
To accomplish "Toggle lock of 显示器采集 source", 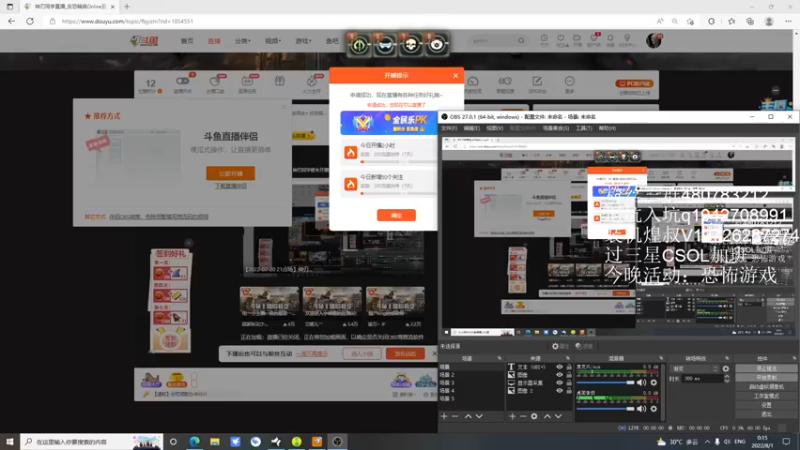I will click(569, 383).
